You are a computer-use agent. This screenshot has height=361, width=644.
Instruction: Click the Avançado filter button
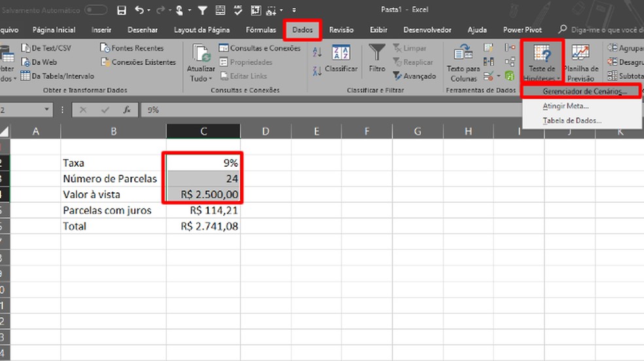[414, 76]
